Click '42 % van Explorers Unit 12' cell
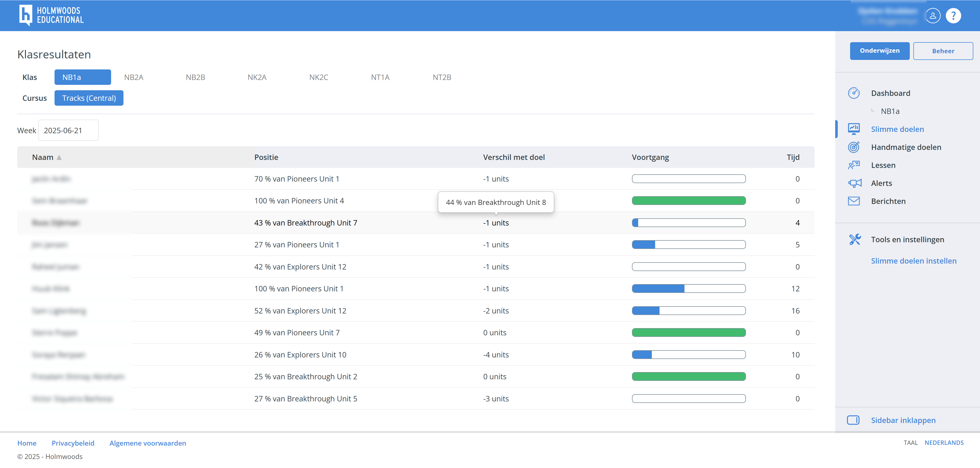The image size is (980, 468). click(x=300, y=266)
